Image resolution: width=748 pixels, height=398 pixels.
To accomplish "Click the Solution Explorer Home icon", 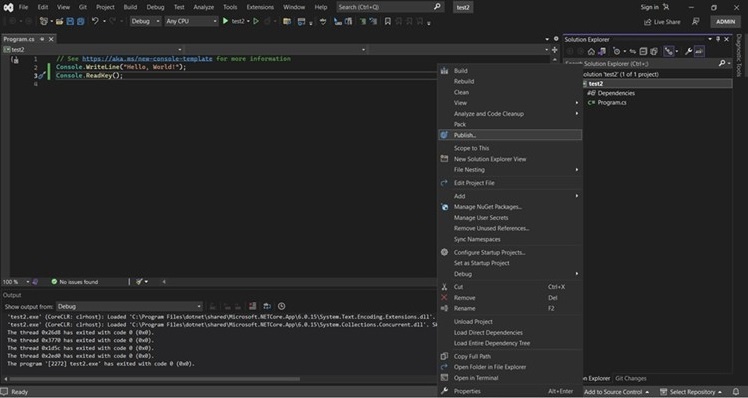I will tap(591, 52).
